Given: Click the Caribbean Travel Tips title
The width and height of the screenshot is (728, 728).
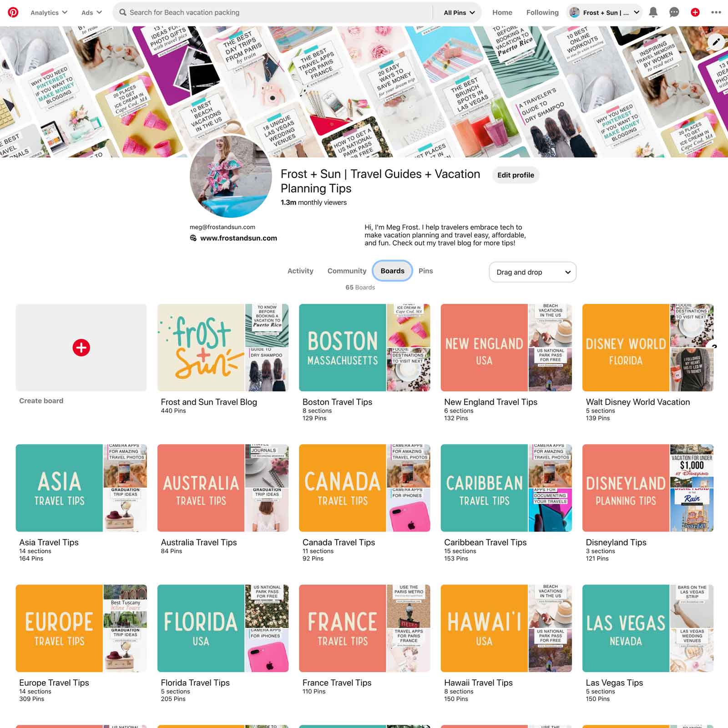Looking at the screenshot, I should click(485, 542).
